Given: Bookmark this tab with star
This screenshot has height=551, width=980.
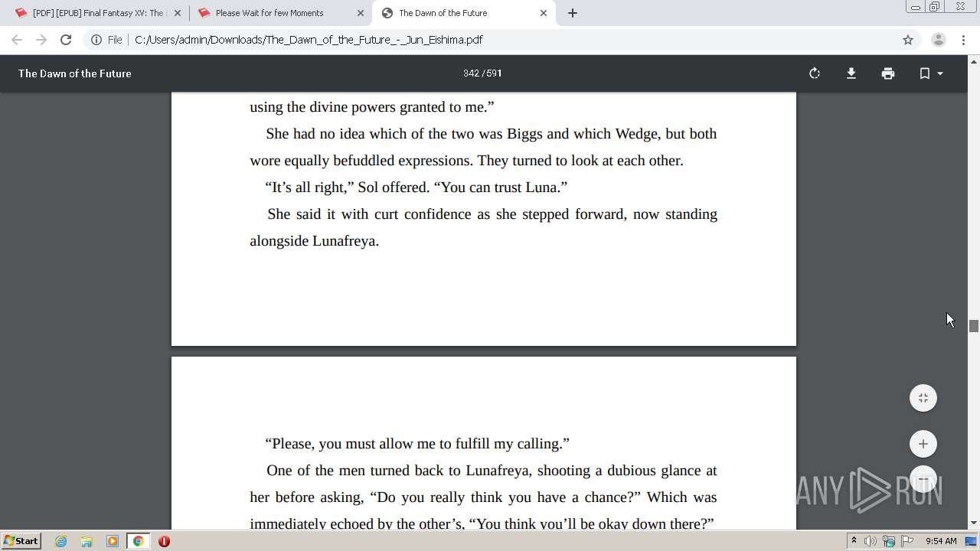Looking at the screenshot, I should 908,40.
